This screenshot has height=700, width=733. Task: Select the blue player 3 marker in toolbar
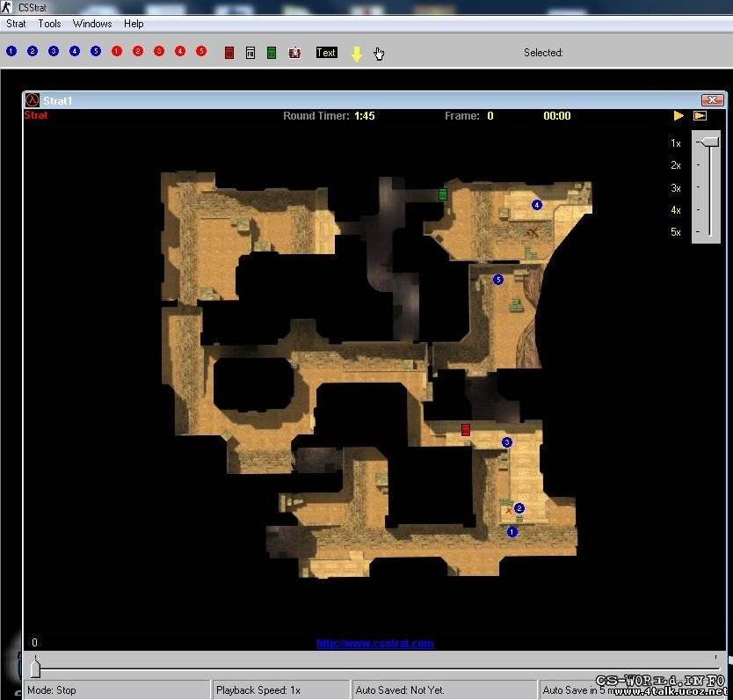pyautogui.click(x=54, y=52)
